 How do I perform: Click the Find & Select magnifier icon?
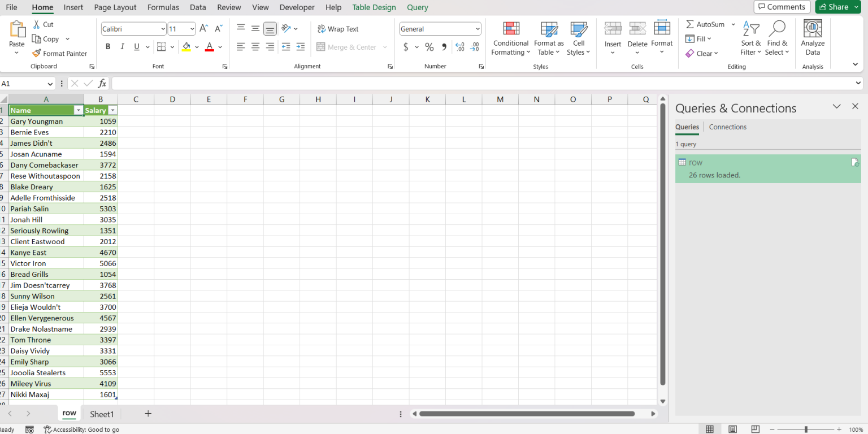[777, 28]
